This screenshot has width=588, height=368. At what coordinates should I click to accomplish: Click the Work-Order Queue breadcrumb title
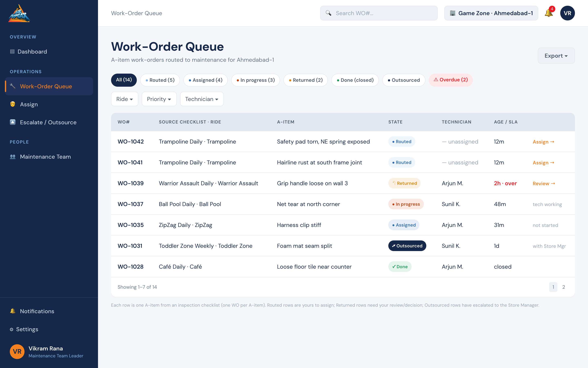pos(137,13)
